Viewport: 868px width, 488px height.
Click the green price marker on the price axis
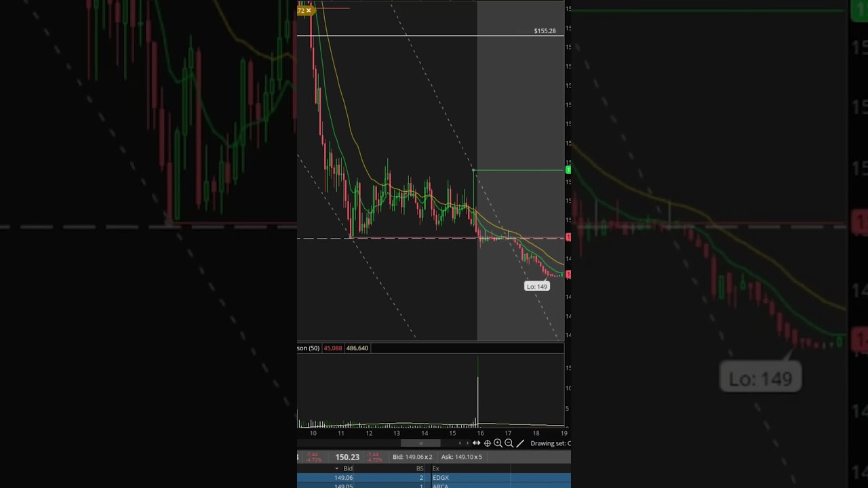pyautogui.click(x=568, y=170)
